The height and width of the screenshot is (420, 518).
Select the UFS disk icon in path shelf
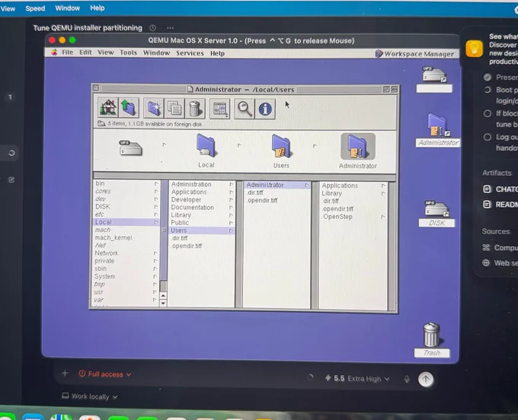tap(130, 148)
